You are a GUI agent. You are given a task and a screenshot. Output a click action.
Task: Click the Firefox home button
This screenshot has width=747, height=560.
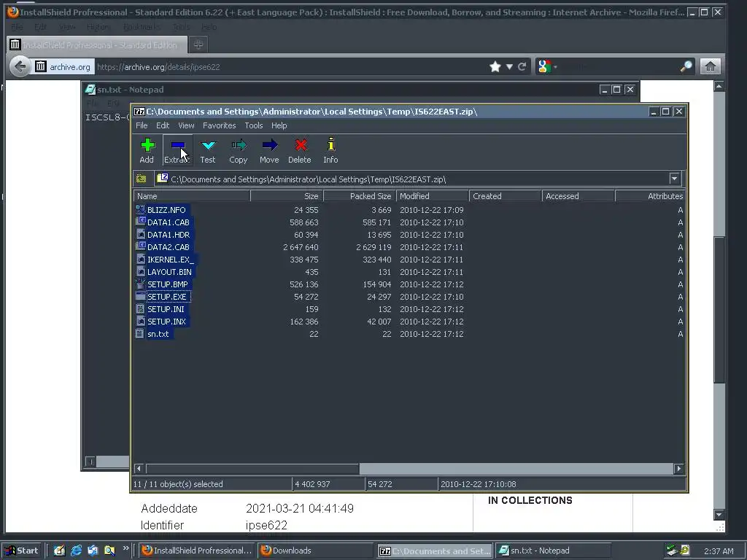711,66
